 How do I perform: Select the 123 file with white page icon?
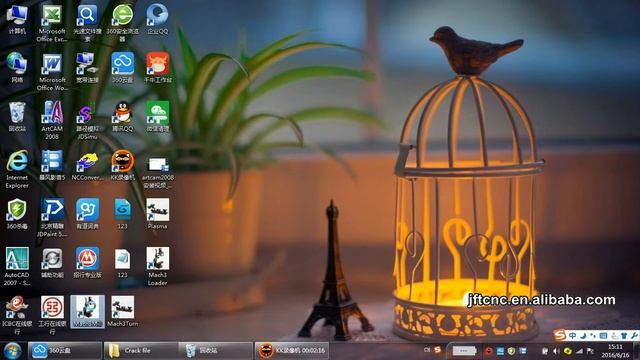pos(122,262)
